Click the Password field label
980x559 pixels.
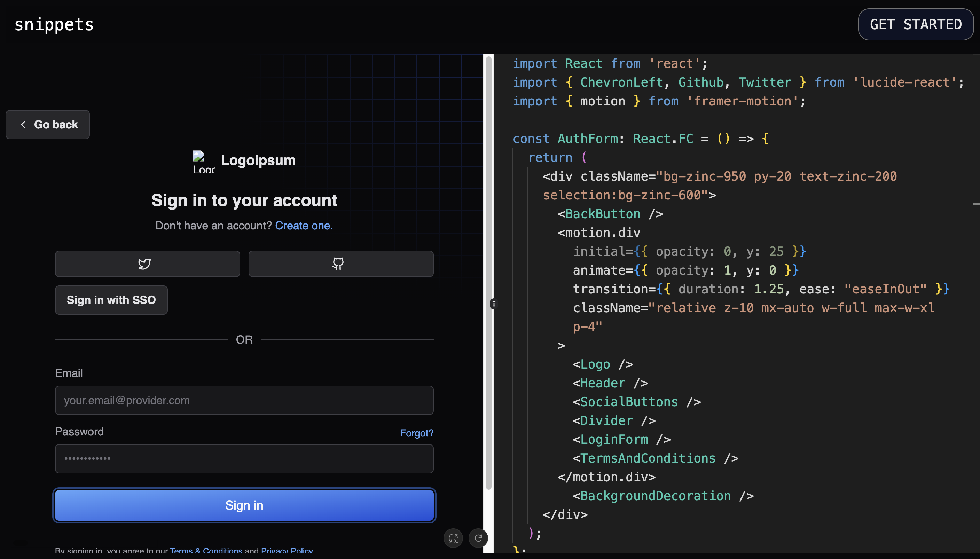coord(79,431)
